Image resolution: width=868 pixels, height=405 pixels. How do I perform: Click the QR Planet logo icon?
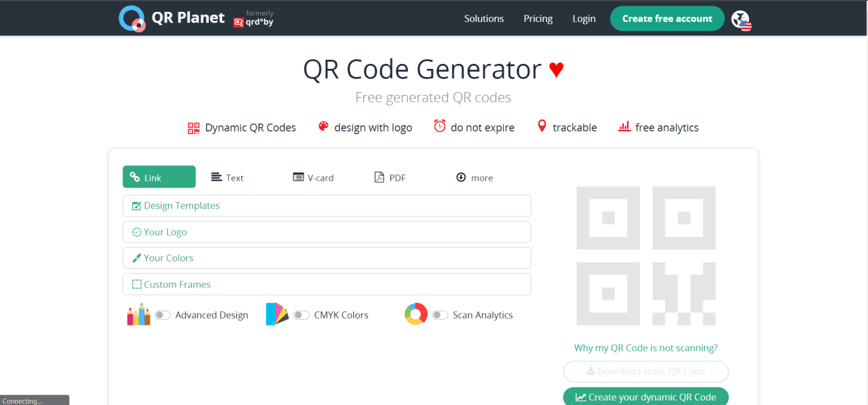(x=132, y=18)
